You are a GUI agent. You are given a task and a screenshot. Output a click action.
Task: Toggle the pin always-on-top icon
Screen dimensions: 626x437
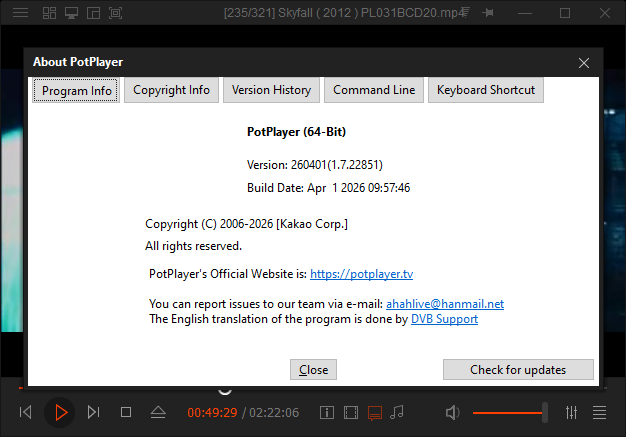point(488,13)
